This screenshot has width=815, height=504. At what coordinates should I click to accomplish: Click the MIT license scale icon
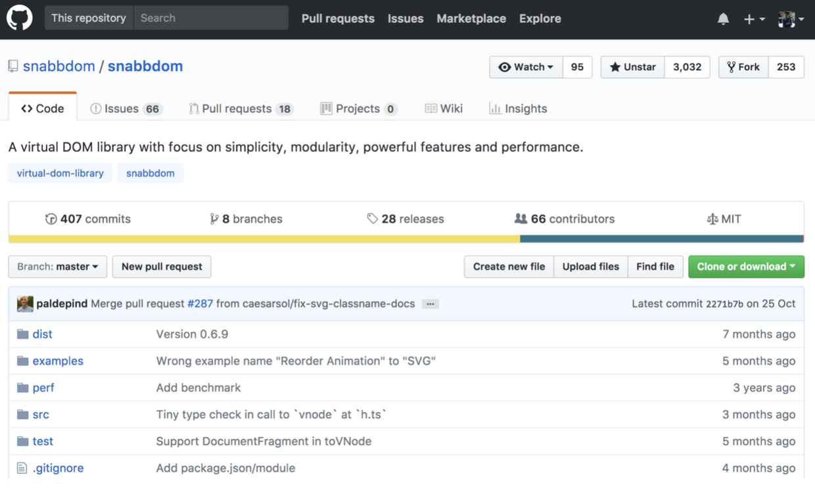click(x=712, y=219)
